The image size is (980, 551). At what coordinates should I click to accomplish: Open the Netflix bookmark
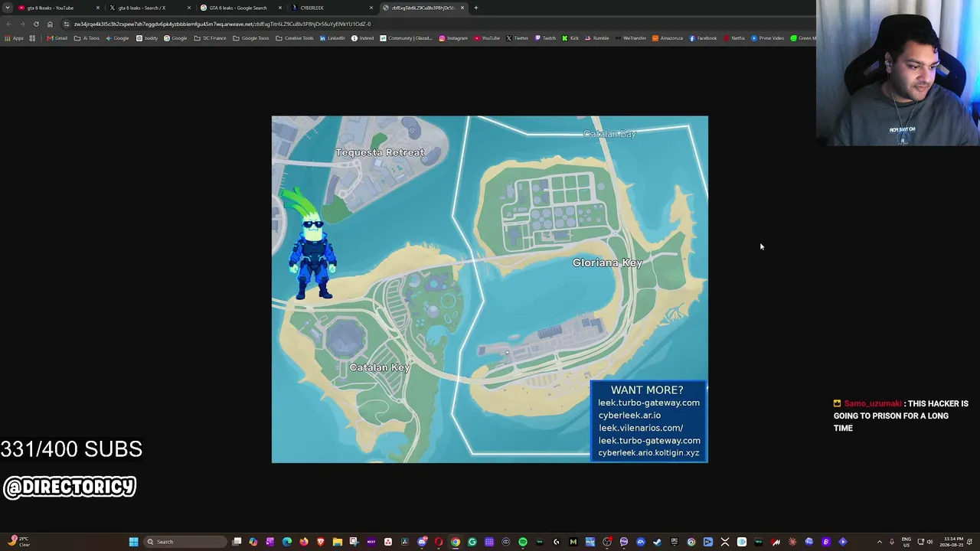[733, 38]
